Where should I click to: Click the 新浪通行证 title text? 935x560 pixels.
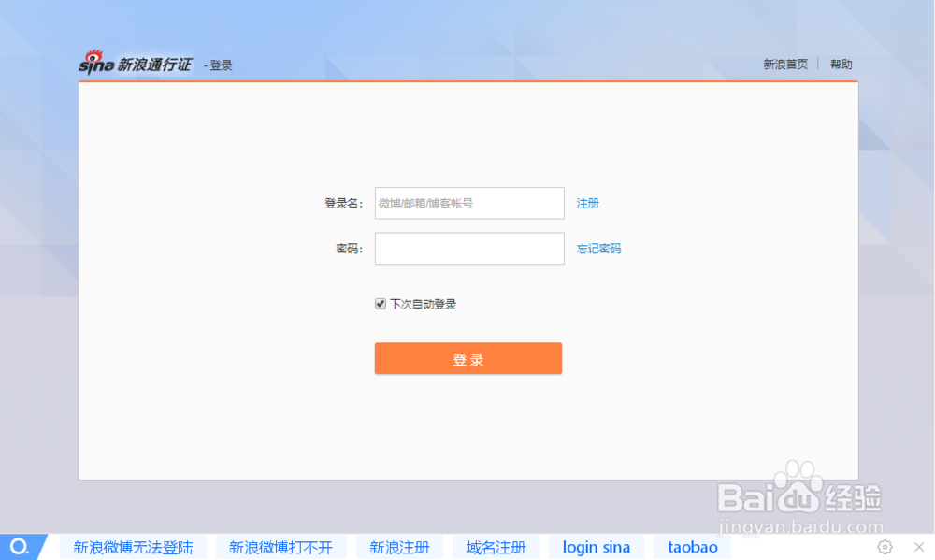coord(154,65)
